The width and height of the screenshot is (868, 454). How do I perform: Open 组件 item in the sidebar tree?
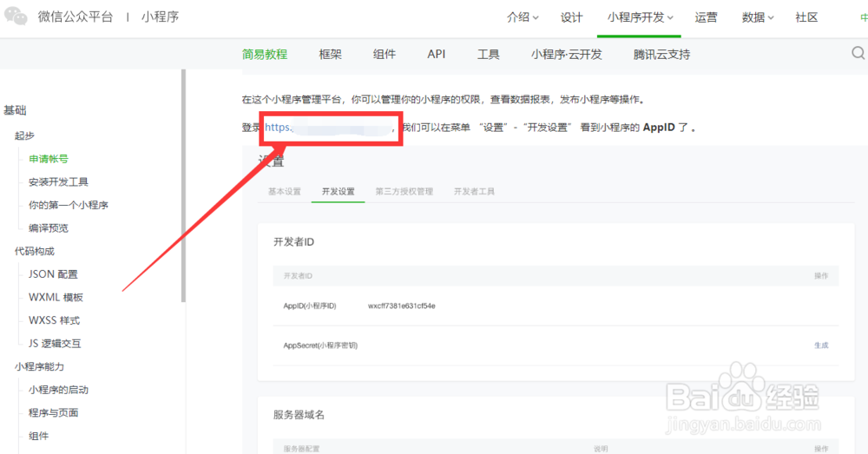point(39,437)
